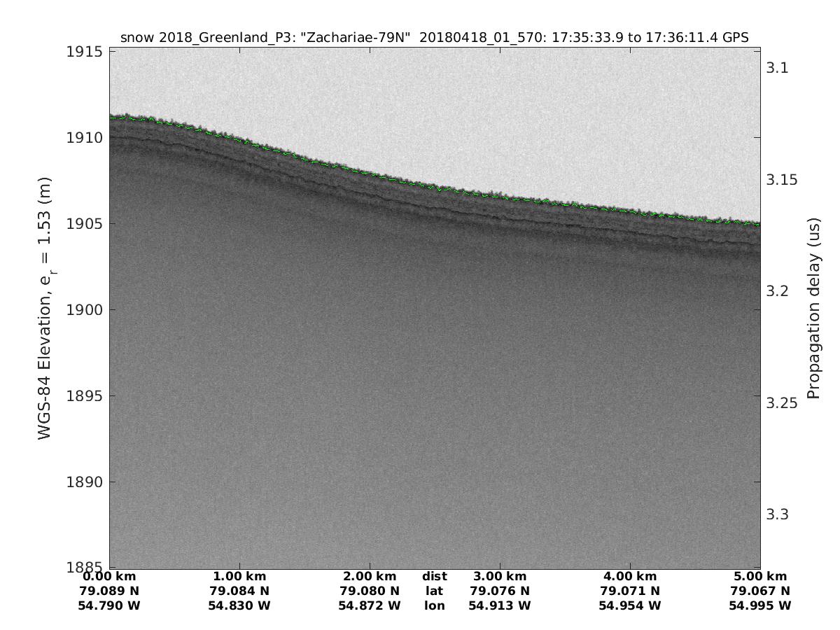The height and width of the screenshot is (630, 840).
Task: Click the 1885 elevation tick label
Action: tap(83, 567)
